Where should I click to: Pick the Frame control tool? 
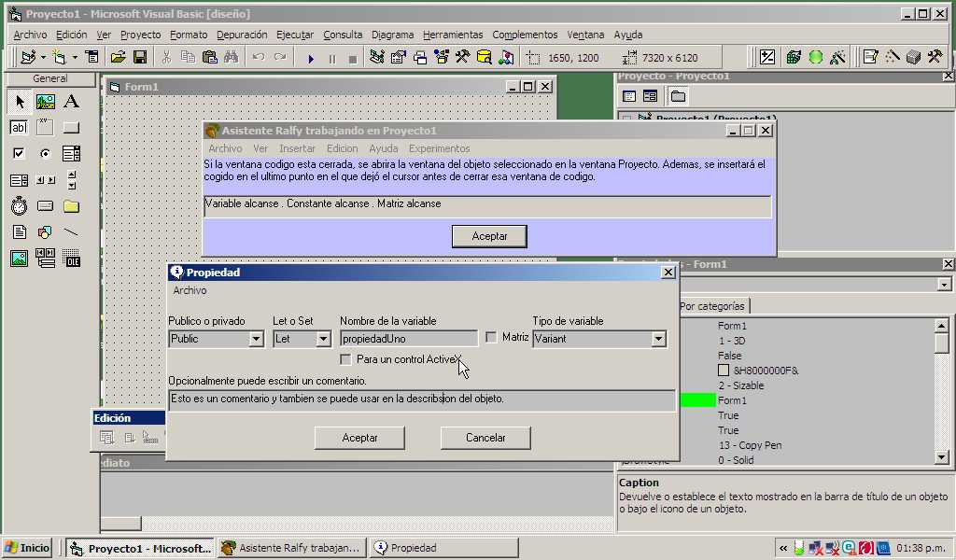[45, 127]
